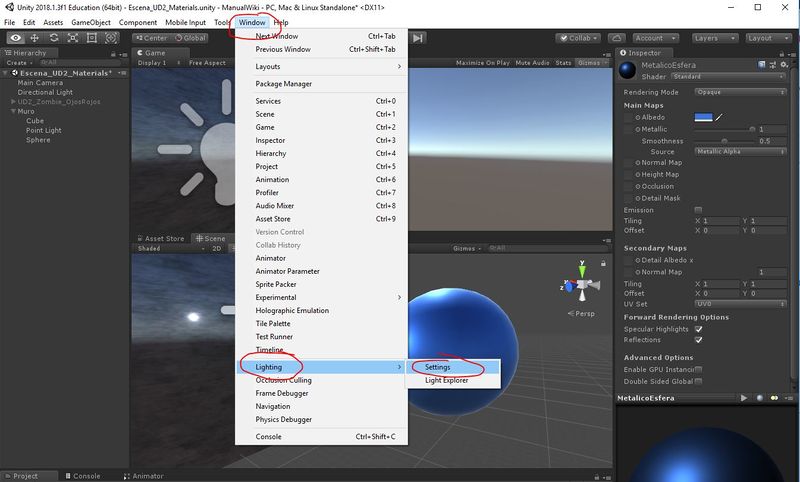Play the material preview animation
Viewport: 800px width, 482px height.
744,398
